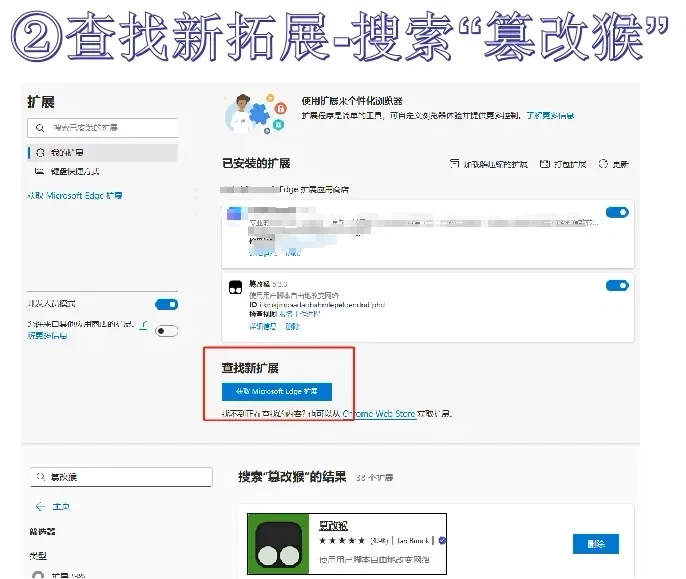Click the star rating of 篡改猴 result
Image resolution: width=686 pixels, height=579 pixels.
tap(342, 540)
